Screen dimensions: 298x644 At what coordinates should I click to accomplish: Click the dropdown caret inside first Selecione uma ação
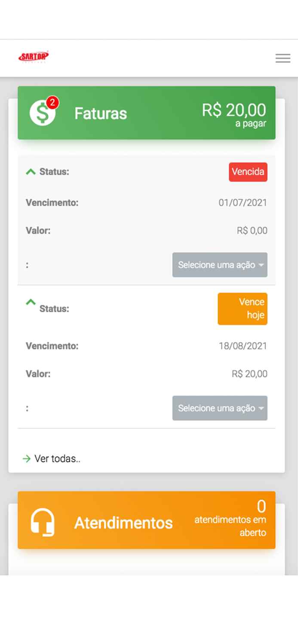pos(260,265)
